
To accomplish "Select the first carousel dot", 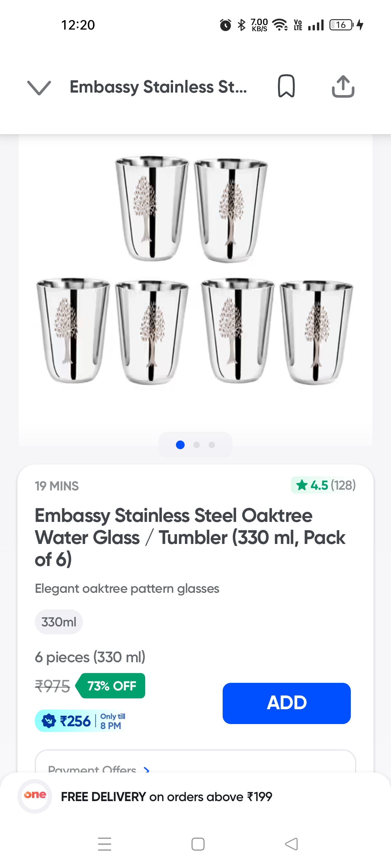I will 180,445.
